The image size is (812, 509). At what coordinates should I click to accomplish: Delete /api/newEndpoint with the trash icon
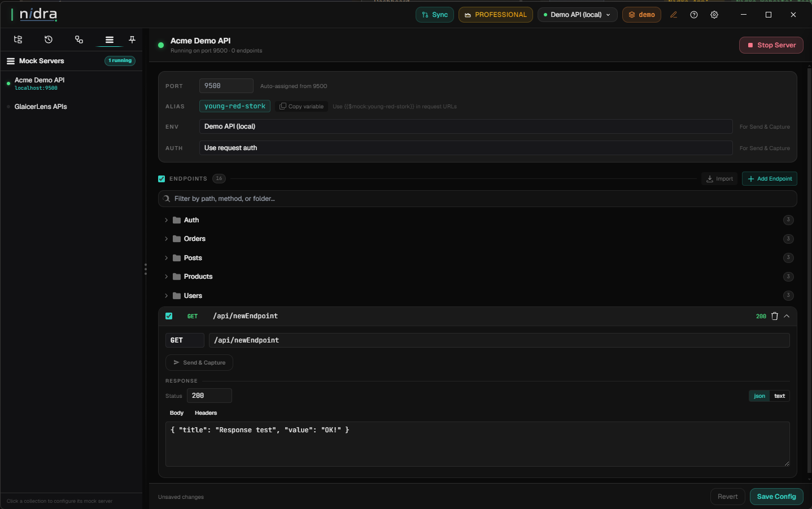click(x=775, y=316)
